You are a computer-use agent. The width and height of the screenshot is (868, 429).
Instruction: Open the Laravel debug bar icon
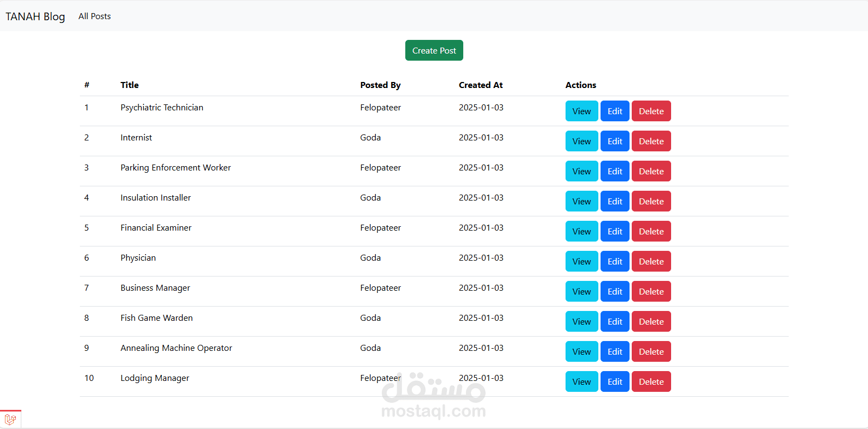click(10, 420)
